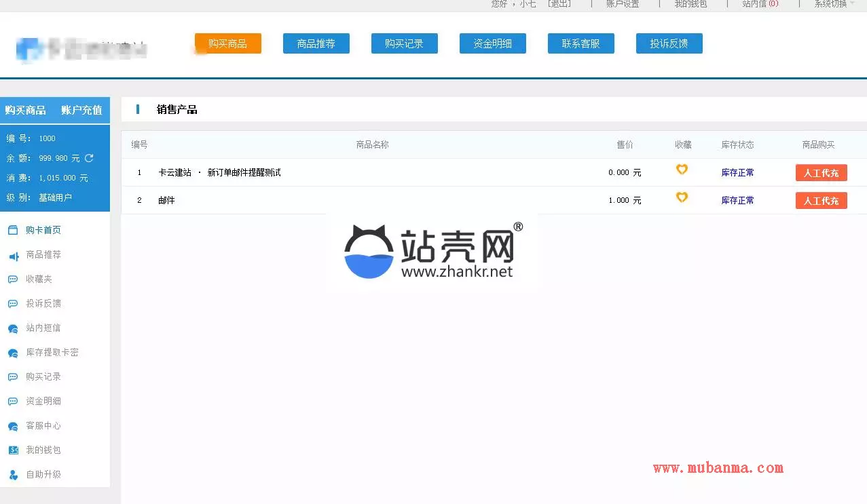Switch to the 账户充值 tab
This screenshot has height=504, width=867.
pos(81,110)
